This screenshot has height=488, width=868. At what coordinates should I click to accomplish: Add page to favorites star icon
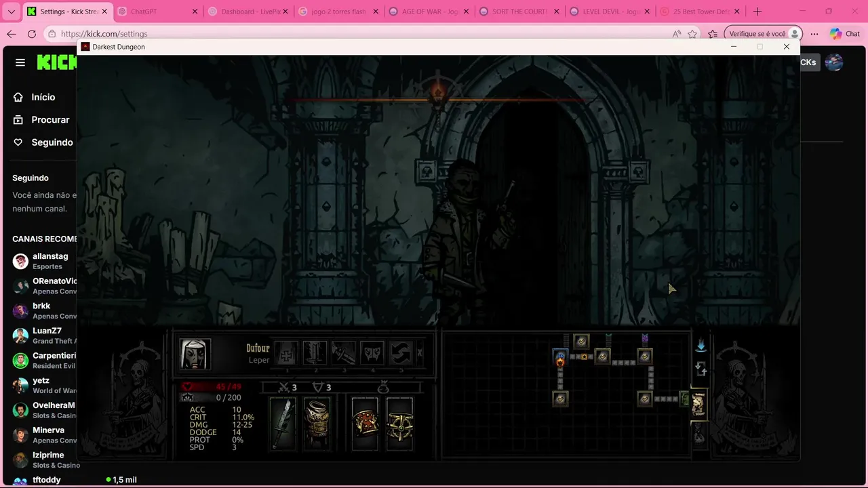692,34
